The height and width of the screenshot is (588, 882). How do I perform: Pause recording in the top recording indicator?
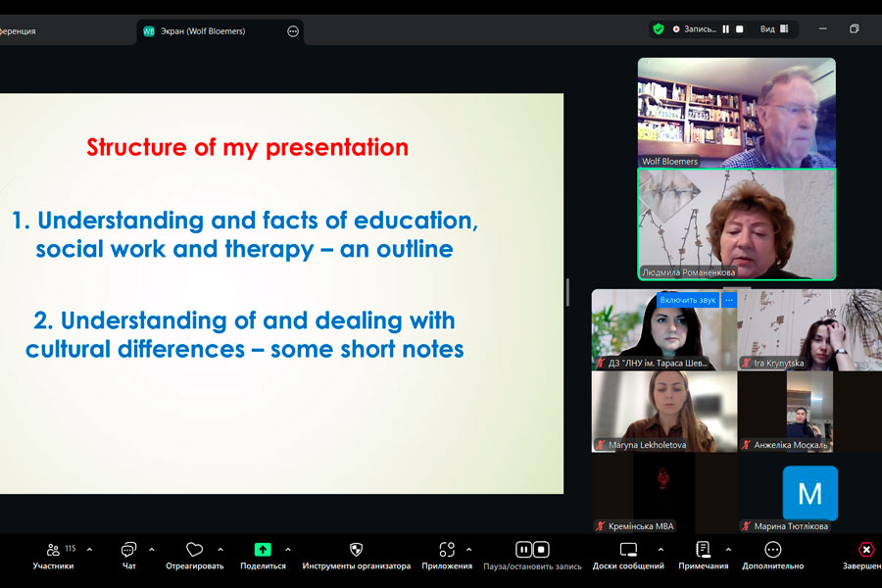726,29
